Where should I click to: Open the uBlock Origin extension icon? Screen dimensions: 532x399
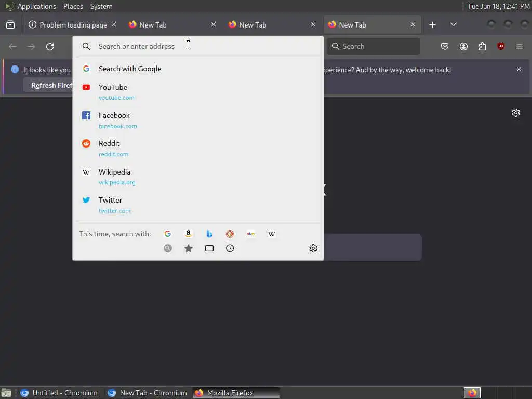click(500, 46)
